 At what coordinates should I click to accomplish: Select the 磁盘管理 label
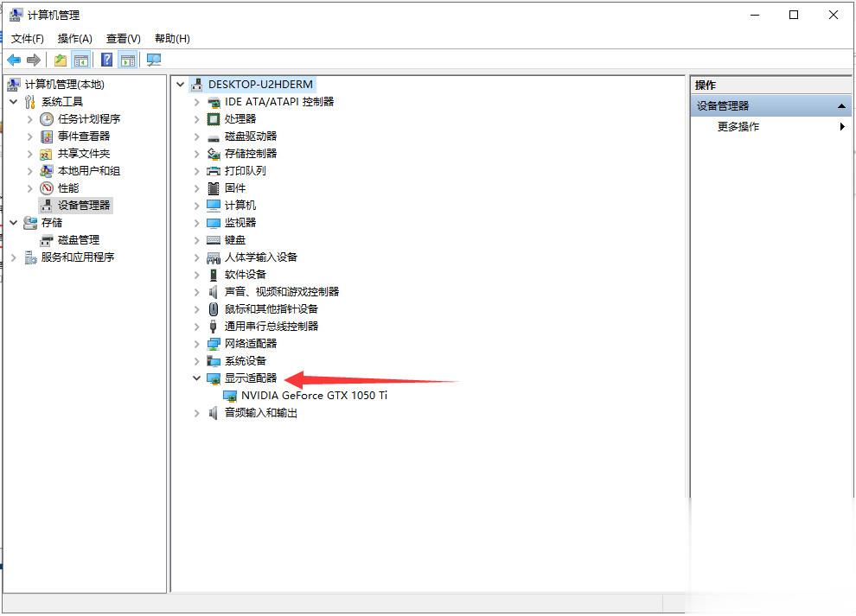click(79, 240)
